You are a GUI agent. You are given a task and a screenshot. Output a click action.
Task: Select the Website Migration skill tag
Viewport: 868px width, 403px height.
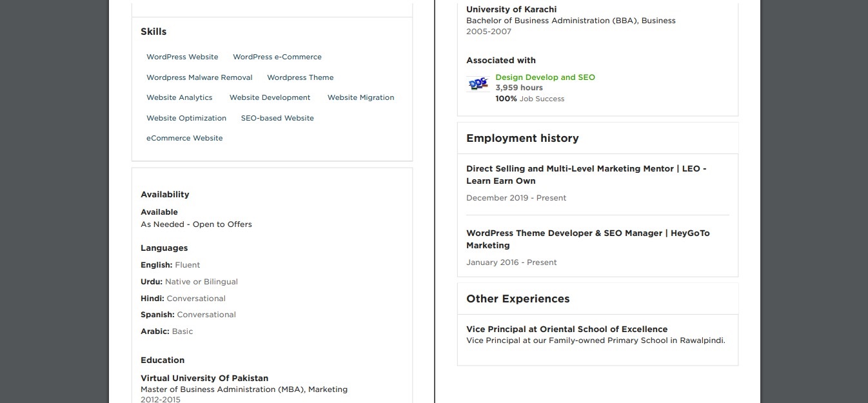[x=360, y=97]
